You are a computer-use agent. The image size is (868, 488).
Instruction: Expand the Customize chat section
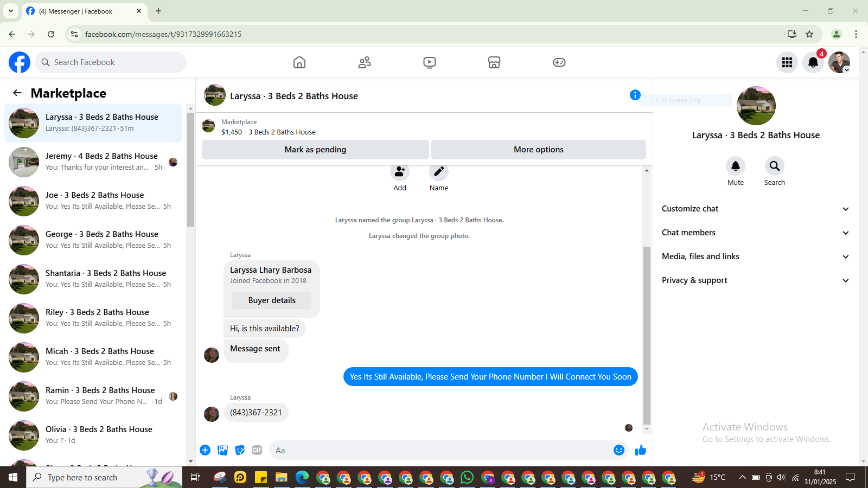(x=755, y=209)
